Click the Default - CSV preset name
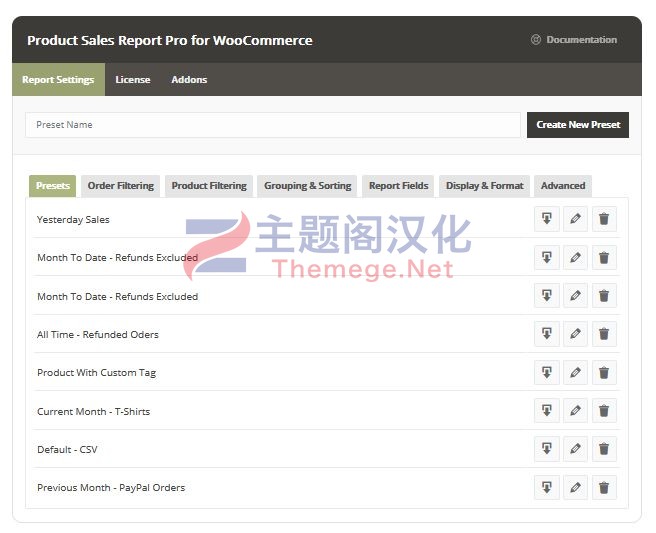Viewport: 656px width, 533px height. coord(67,450)
